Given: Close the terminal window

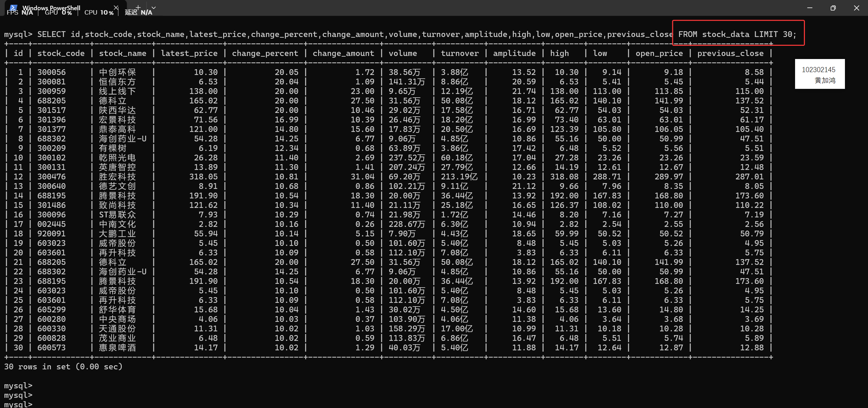Looking at the screenshot, I should pos(856,8).
